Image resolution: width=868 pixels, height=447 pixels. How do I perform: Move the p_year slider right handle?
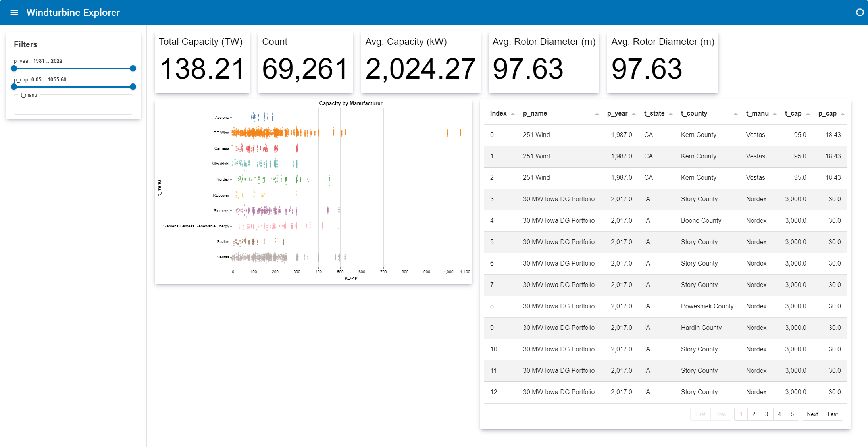[133, 68]
